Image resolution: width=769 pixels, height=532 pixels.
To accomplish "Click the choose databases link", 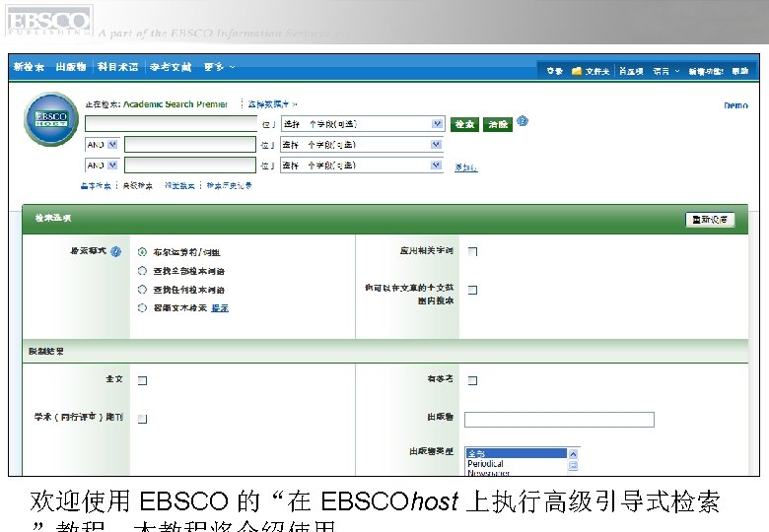I will (272, 103).
